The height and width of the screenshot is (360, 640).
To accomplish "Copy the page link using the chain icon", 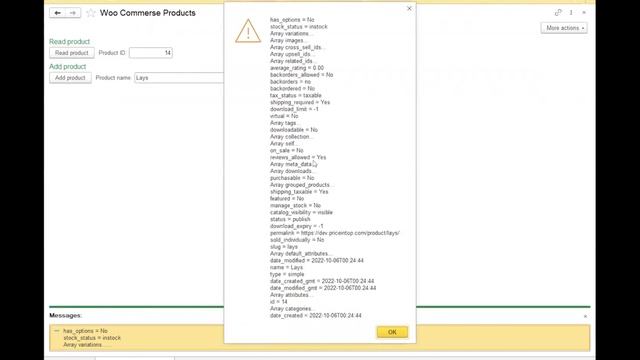I will 558,13.
